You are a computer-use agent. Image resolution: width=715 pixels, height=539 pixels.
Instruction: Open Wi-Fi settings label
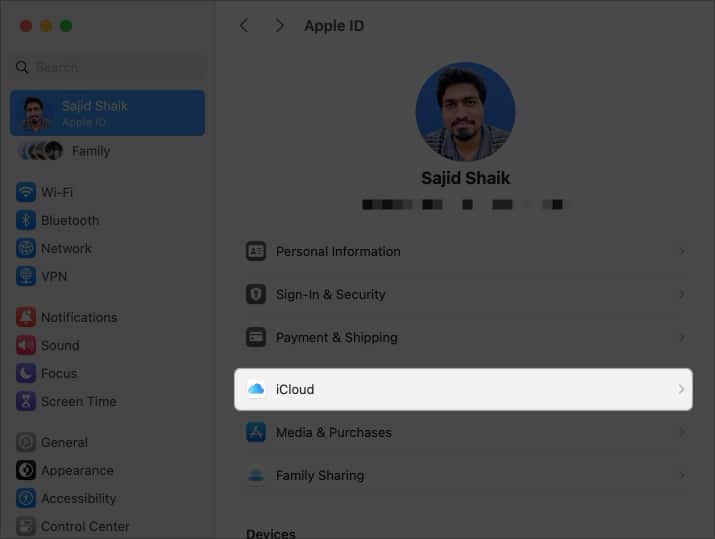coord(57,192)
